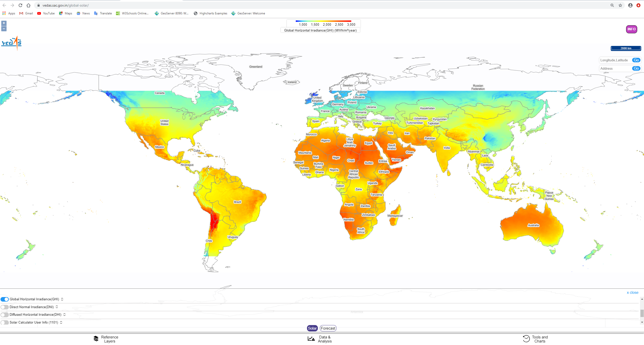The width and height of the screenshot is (644, 345).
Task: Open YouTube bookmark
Action: pyautogui.click(x=46, y=13)
